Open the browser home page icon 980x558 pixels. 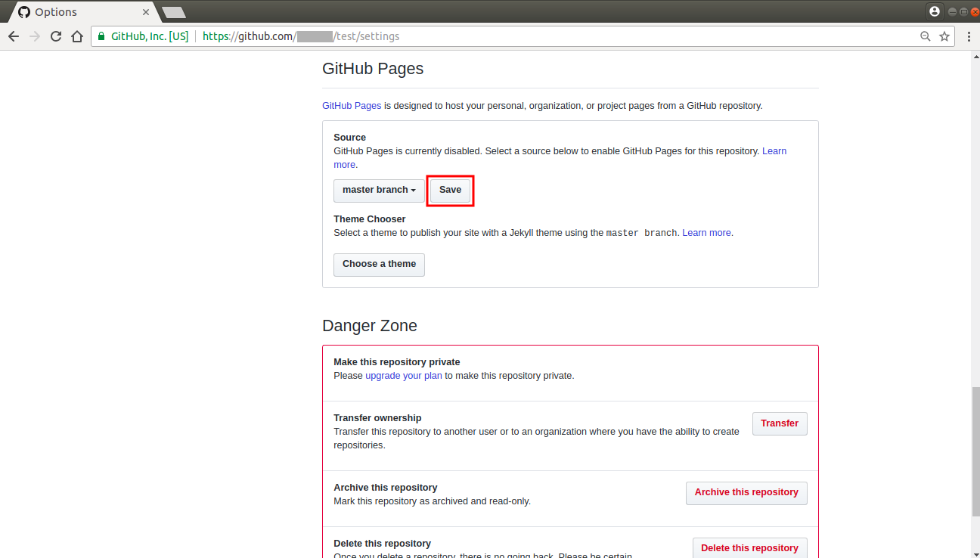[x=77, y=36]
